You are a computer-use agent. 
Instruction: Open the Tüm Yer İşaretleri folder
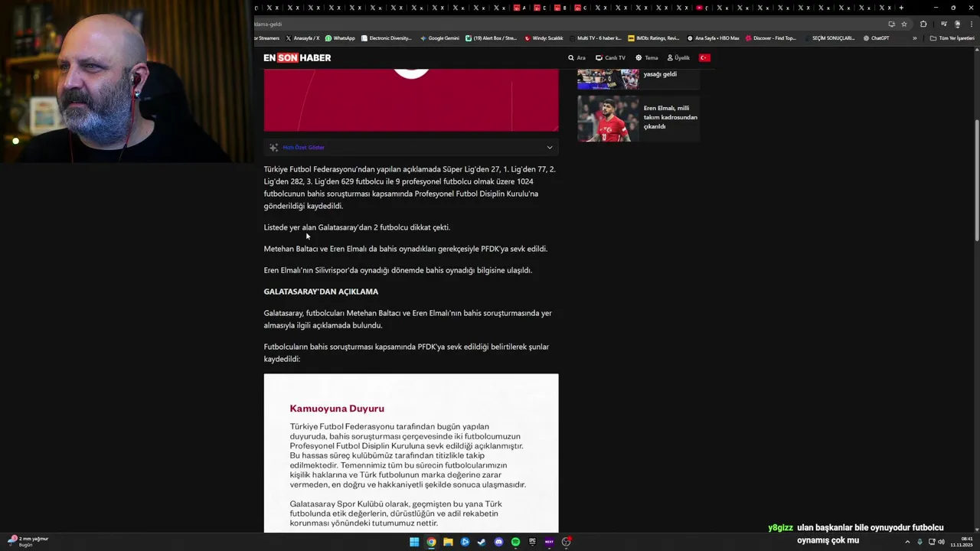pos(952,38)
